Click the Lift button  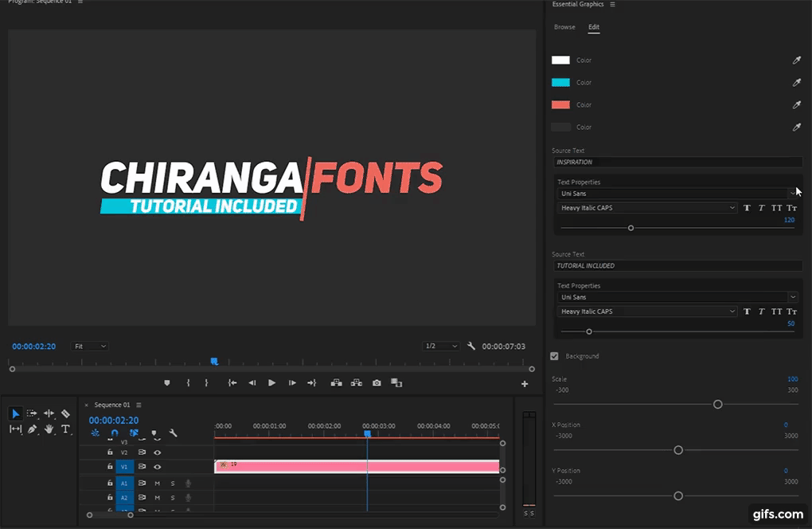pyautogui.click(x=336, y=383)
